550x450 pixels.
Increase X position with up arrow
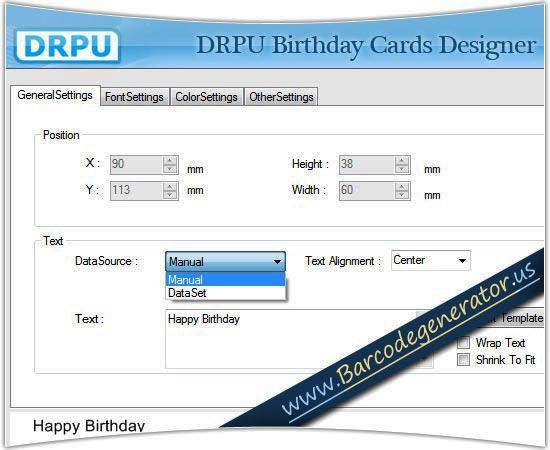tap(170, 161)
